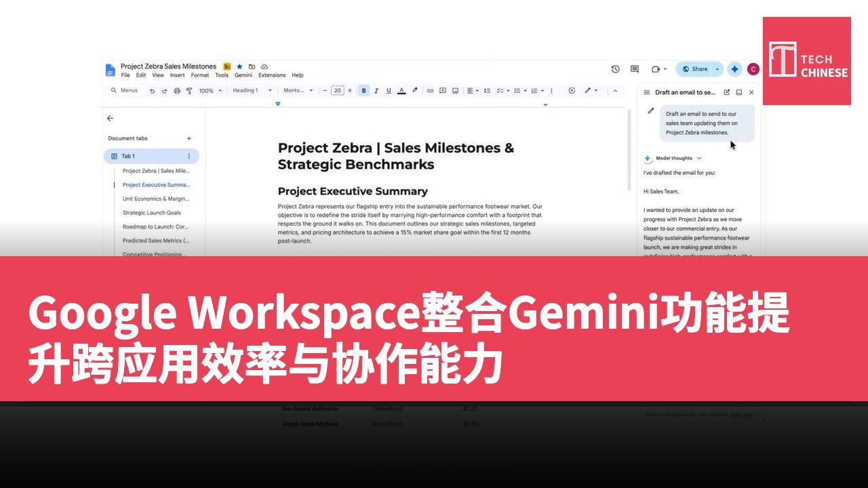Select Tab 1 in document tabs
868x488 pixels.
[x=151, y=156]
